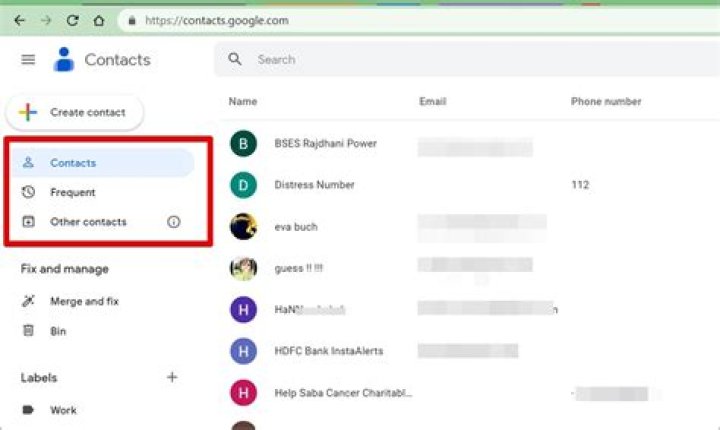Click the pink H avatar of Help Saba Cancer
Viewport: 720px width, 430px height.
243,393
